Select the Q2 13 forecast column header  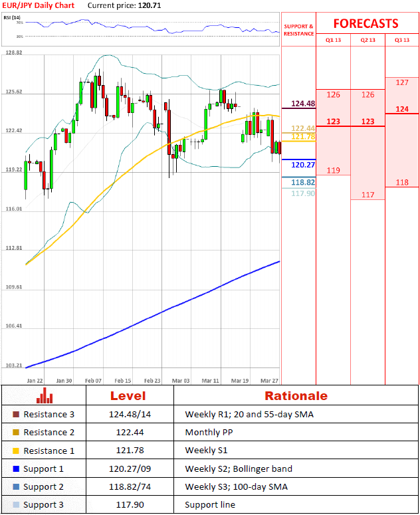367,40
